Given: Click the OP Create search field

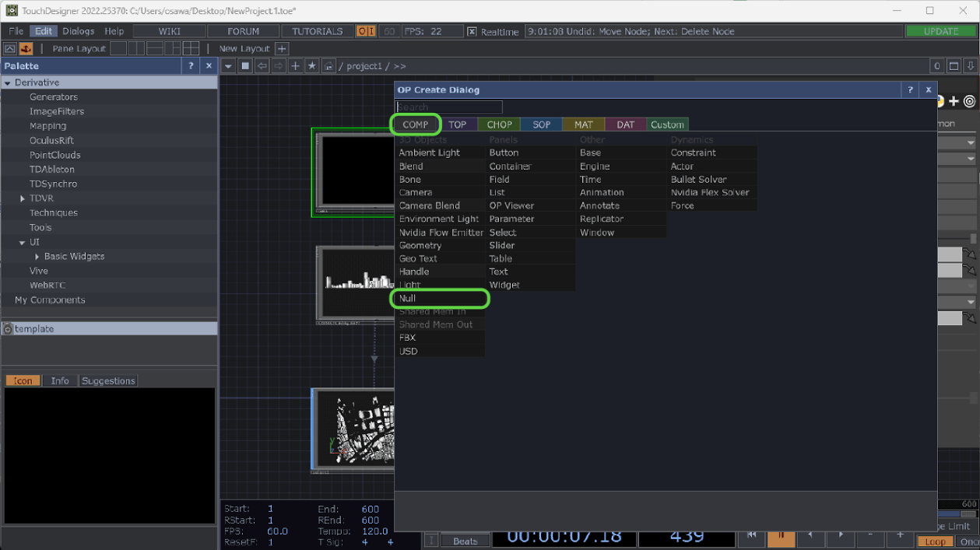Looking at the screenshot, I should click(449, 107).
